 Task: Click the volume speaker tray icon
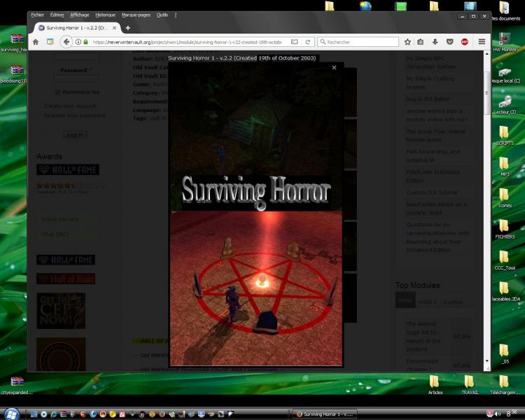pos(498,414)
